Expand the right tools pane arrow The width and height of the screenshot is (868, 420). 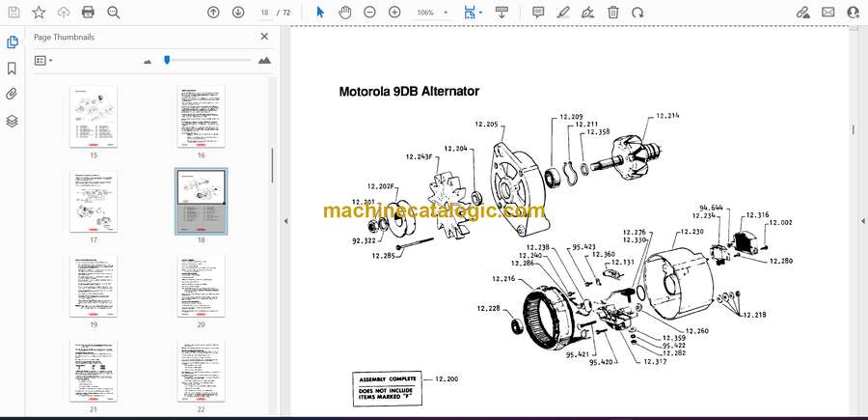pos(862,221)
